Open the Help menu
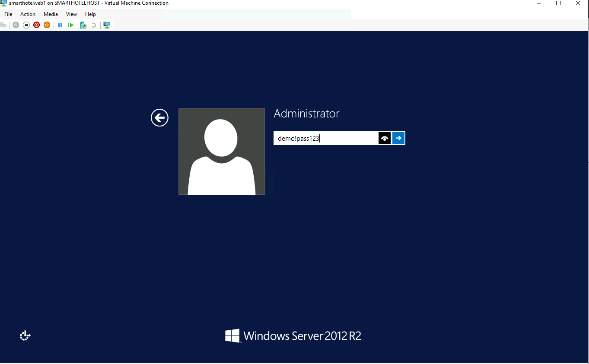Screen dimensions: 589x364 [x=90, y=14]
